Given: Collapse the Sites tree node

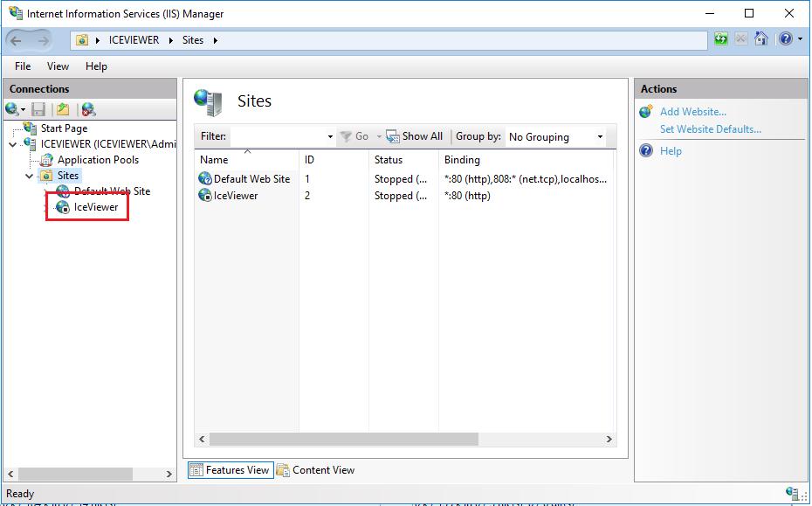Looking at the screenshot, I should (x=30, y=177).
